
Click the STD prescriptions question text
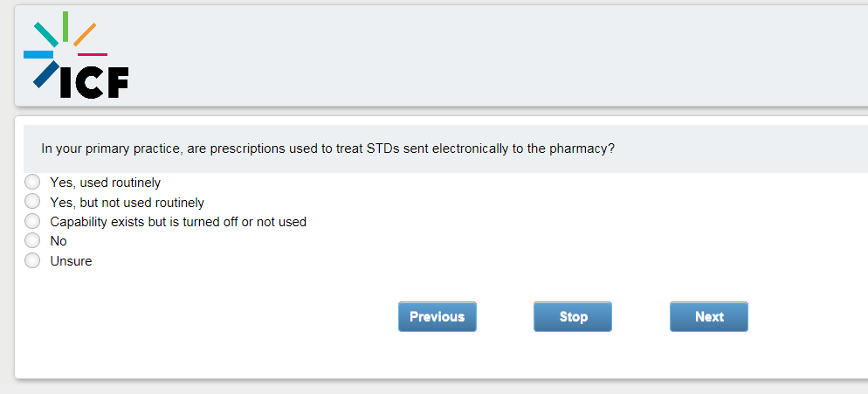coord(327,149)
